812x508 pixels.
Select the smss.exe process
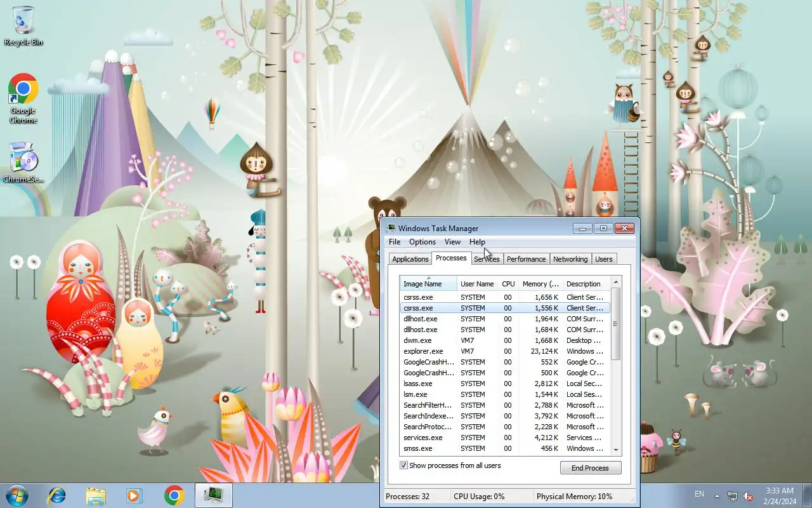(505, 448)
